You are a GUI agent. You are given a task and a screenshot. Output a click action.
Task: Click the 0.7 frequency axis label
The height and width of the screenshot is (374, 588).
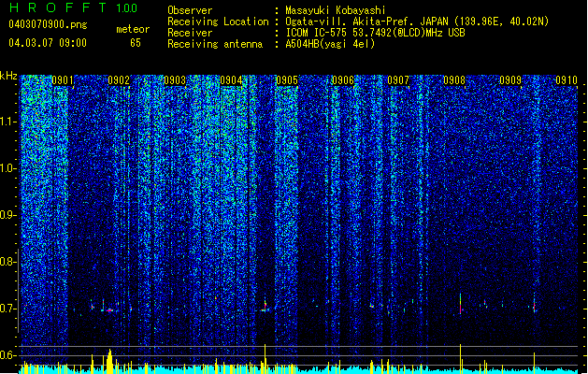(7, 309)
